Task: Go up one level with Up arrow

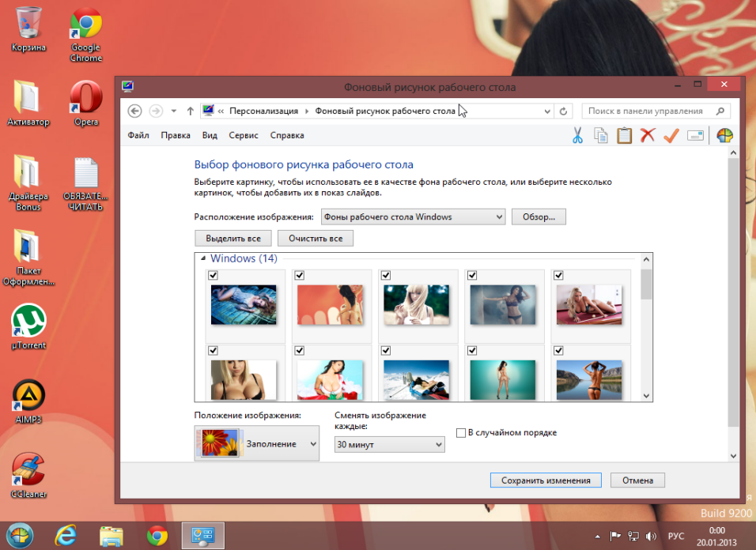Action: coord(191,111)
